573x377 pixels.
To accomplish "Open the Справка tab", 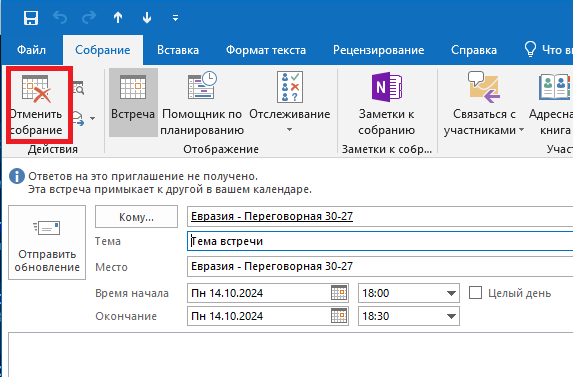I will (x=474, y=50).
